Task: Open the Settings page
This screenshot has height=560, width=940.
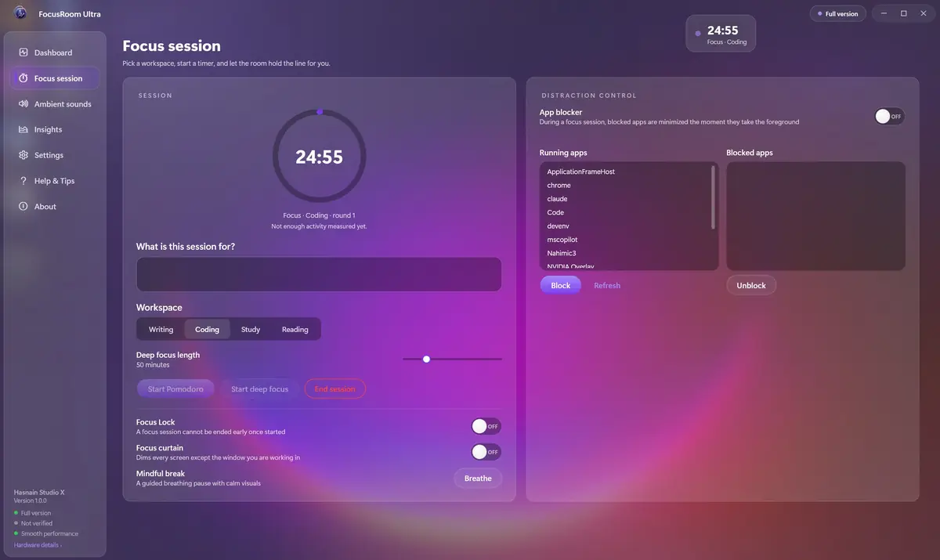Action: point(55,155)
